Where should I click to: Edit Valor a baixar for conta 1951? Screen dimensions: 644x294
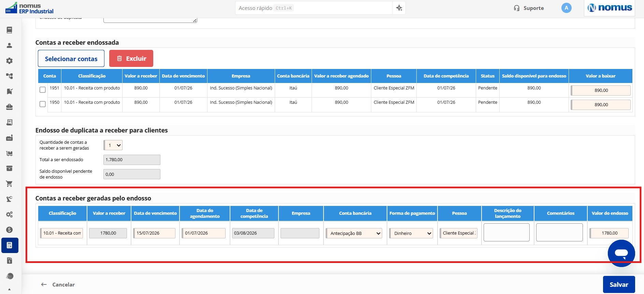(601, 90)
